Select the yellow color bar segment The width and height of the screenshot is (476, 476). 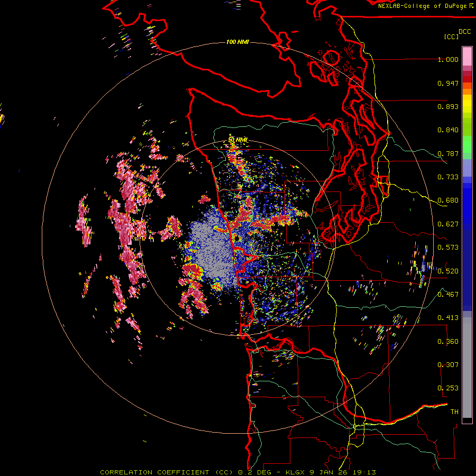click(467, 104)
